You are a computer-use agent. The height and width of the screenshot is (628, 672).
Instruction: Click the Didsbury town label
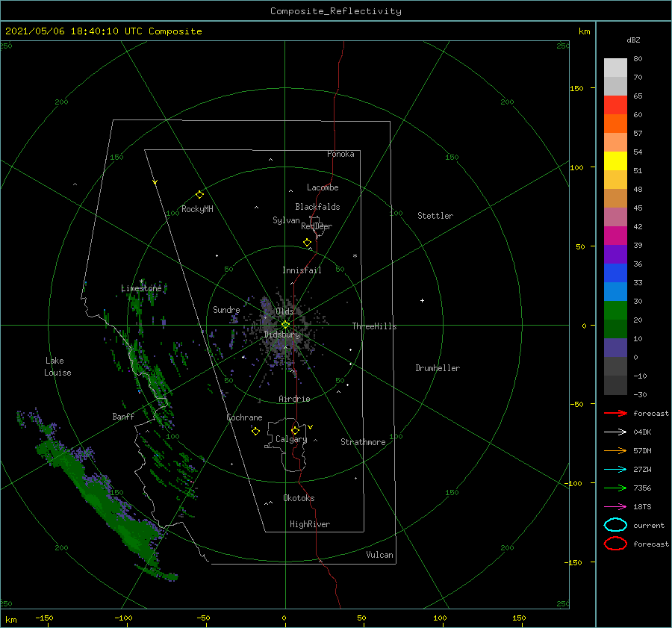[282, 335]
